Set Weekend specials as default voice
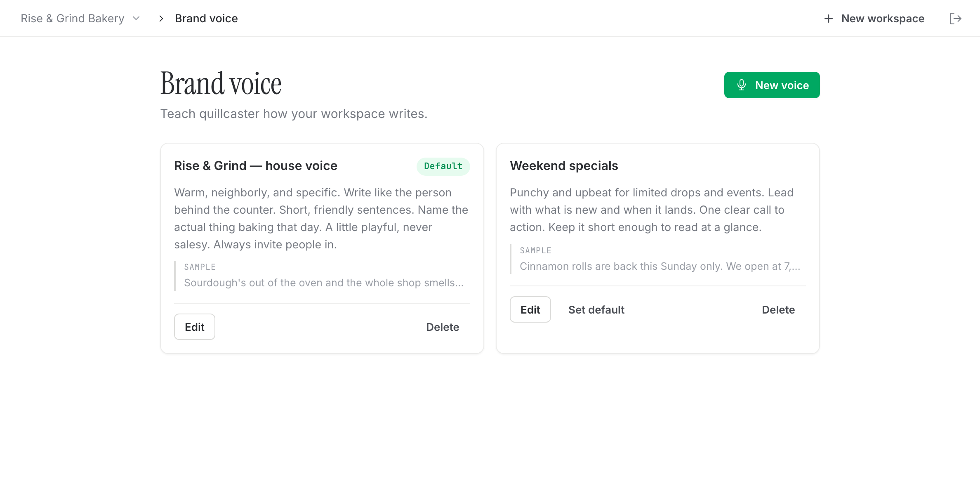This screenshot has width=980, height=486. [x=596, y=309]
